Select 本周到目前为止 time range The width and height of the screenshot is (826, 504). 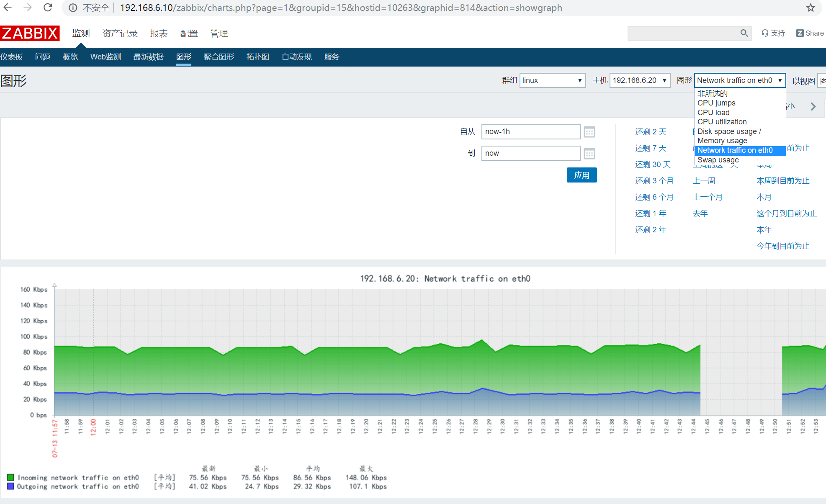783,181
